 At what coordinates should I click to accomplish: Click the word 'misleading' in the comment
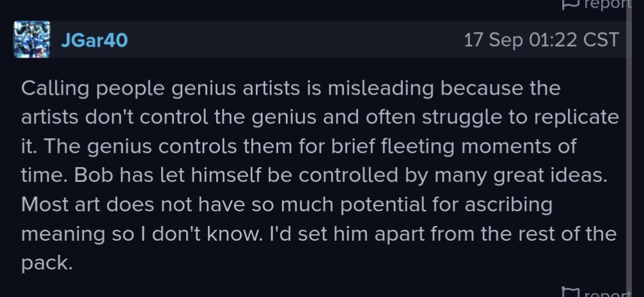(x=381, y=88)
